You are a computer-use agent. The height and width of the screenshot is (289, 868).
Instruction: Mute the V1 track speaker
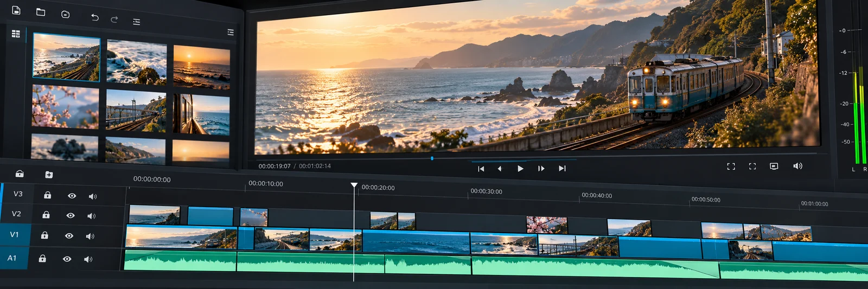coord(90,236)
